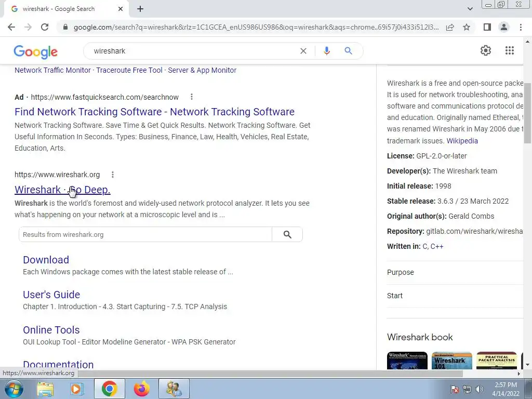This screenshot has height=399, width=532.
Task: Open the ad options three-dot icon for fastquicksearch
Action: 192,97
